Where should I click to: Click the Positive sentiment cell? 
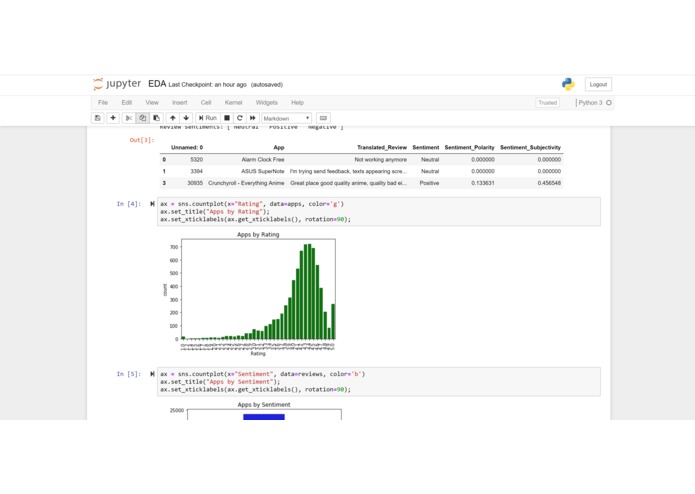429,183
